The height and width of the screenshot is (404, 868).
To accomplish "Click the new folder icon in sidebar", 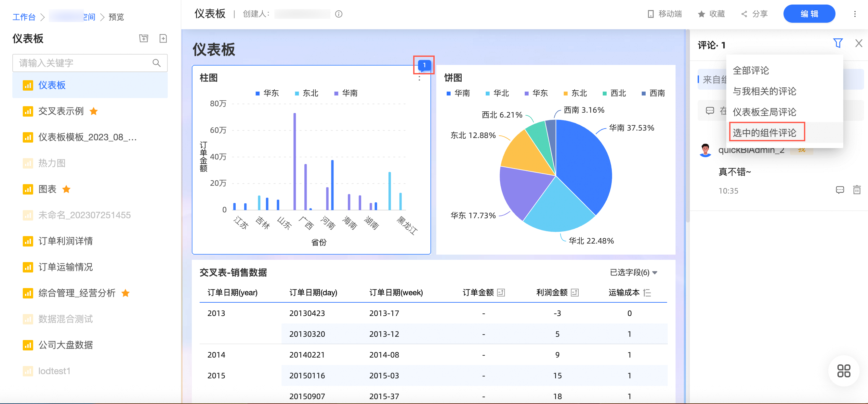I will coord(144,38).
